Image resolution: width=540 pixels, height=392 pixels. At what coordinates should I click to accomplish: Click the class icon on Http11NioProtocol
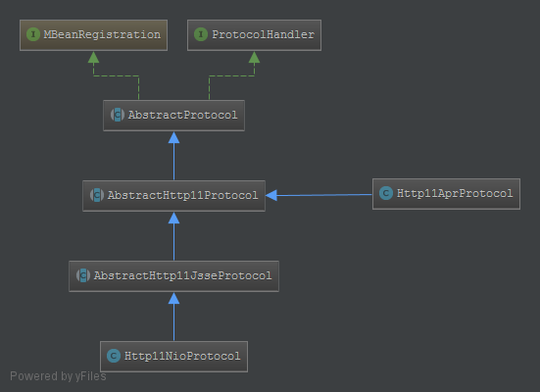(x=114, y=356)
